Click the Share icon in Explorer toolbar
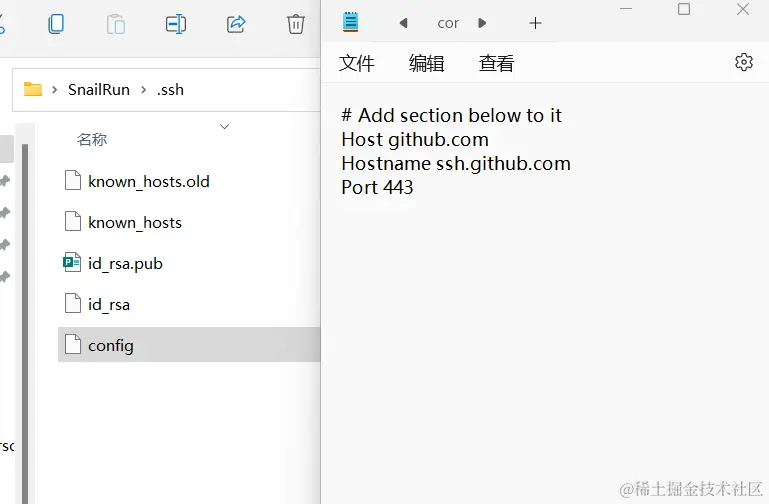This screenshot has height=504, width=769. pos(236,24)
